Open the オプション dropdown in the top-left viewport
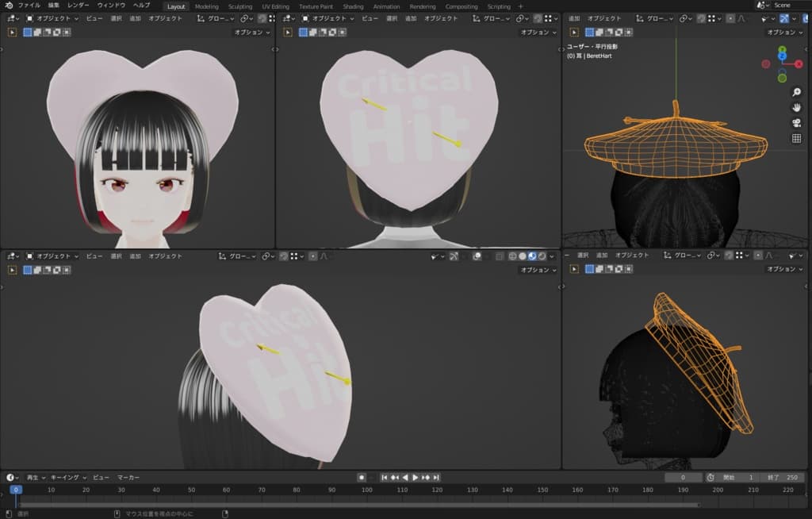This screenshot has width=812, height=519. 251,33
